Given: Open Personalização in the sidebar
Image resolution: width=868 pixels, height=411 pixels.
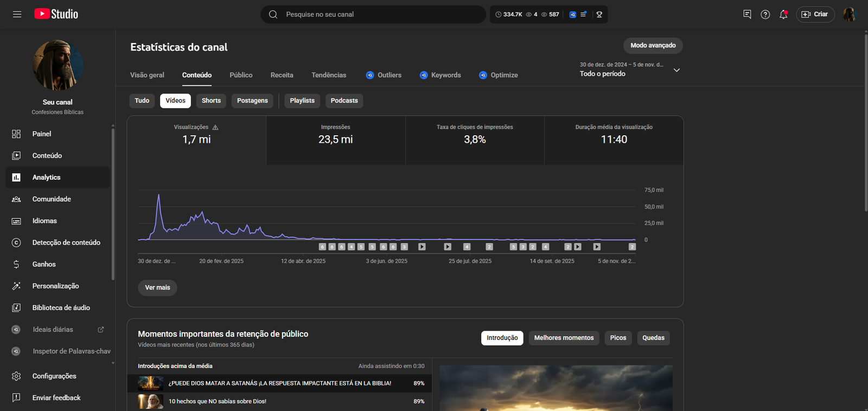Looking at the screenshot, I should point(55,286).
